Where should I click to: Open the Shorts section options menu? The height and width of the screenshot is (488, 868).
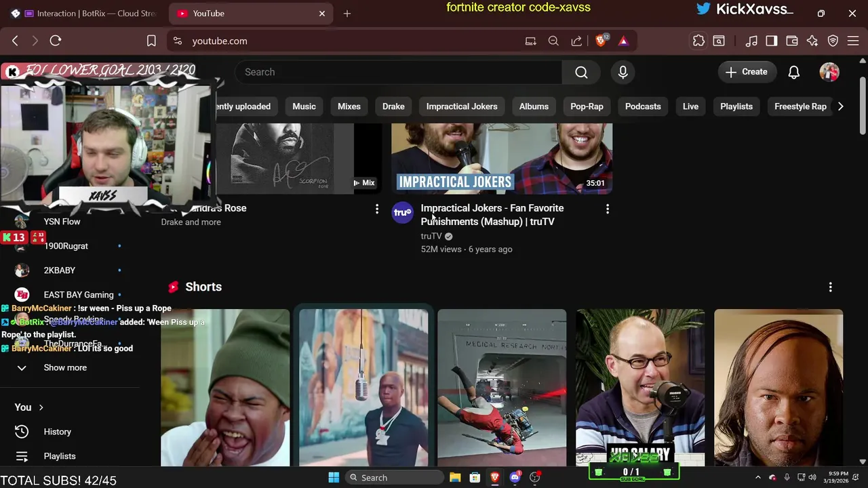(830, 287)
